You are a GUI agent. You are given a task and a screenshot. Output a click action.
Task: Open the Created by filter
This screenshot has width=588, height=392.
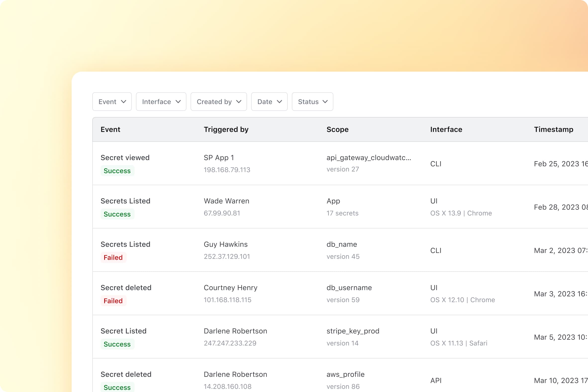[218, 101]
